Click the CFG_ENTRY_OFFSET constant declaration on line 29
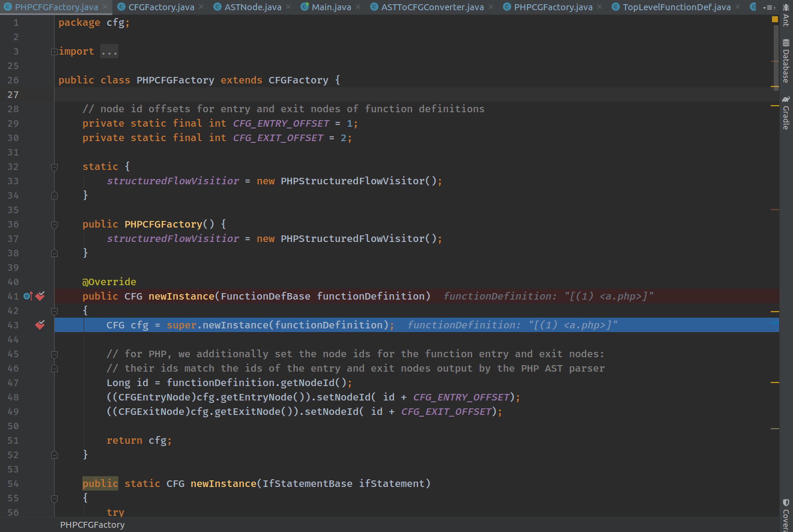The height and width of the screenshot is (532, 793). [x=281, y=123]
